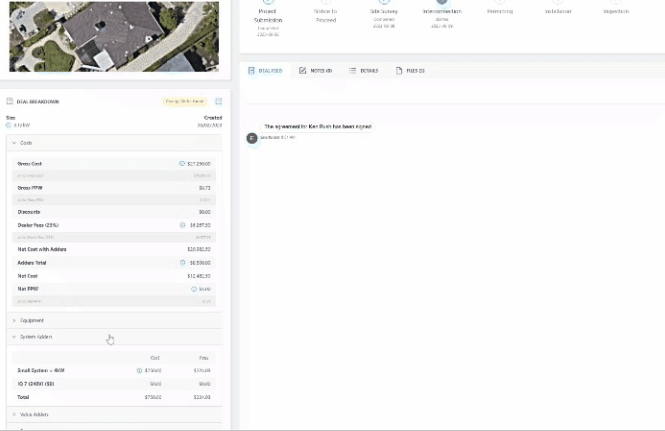Viewport: 665px width, 431px height.
Task: Click the info icon beside Gross Cost
Action: [x=182, y=163]
